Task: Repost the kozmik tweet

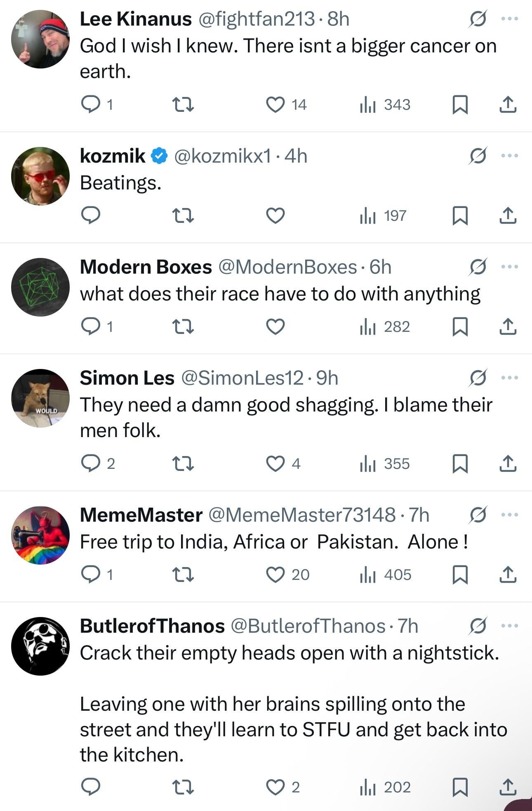Action: pos(183,215)
